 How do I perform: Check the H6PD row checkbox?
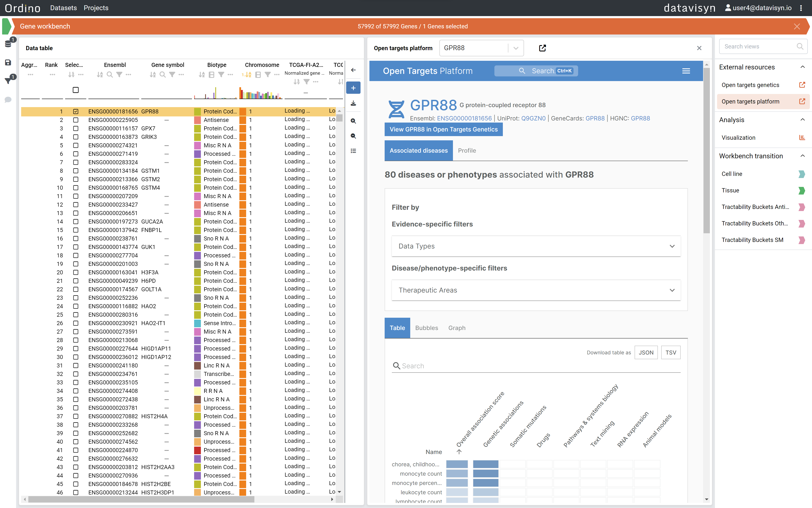pos(76,280)
